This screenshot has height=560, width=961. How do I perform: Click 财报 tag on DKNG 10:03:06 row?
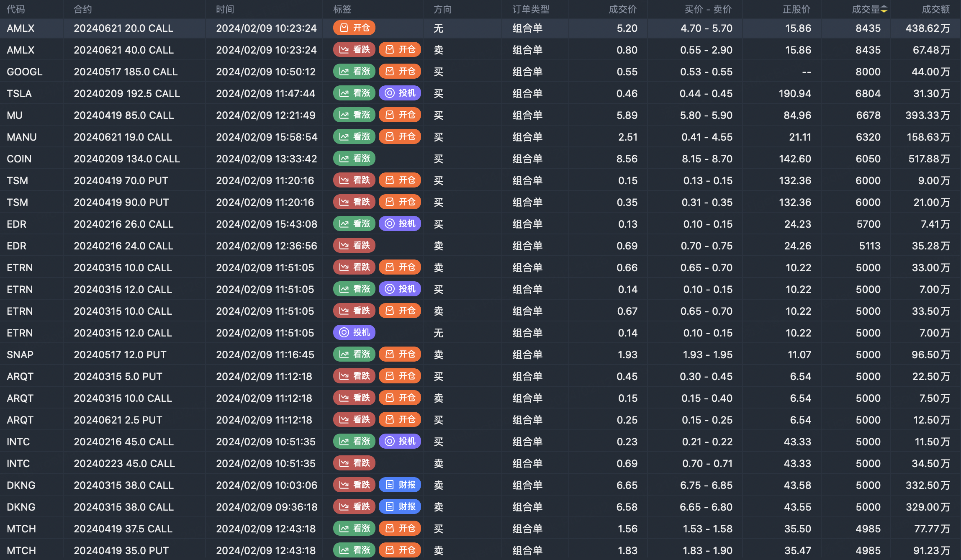[400, 485]
